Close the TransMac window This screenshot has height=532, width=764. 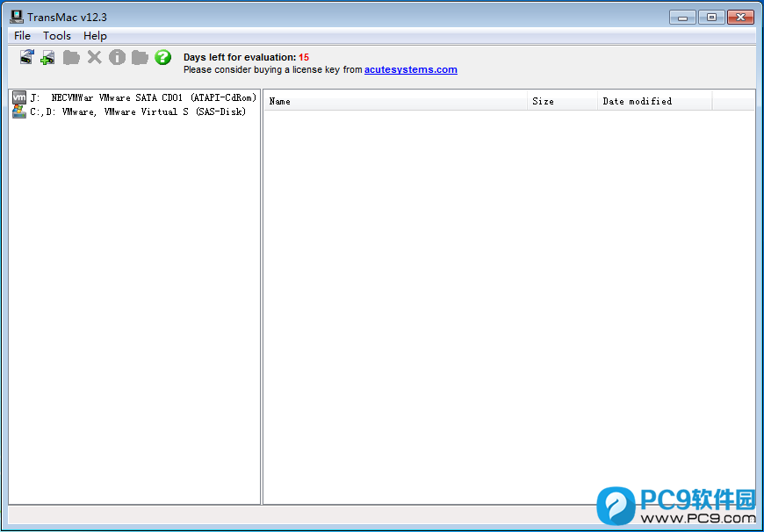point(740,17)
